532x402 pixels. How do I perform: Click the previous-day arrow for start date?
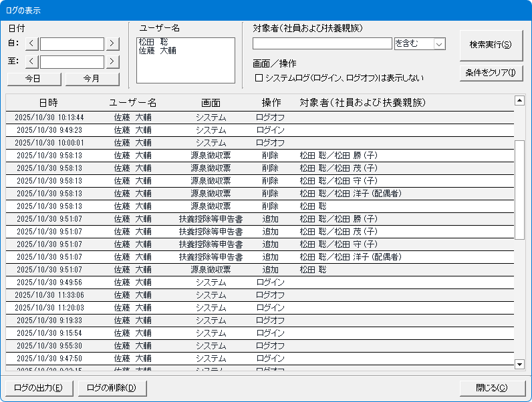(32, 44)
